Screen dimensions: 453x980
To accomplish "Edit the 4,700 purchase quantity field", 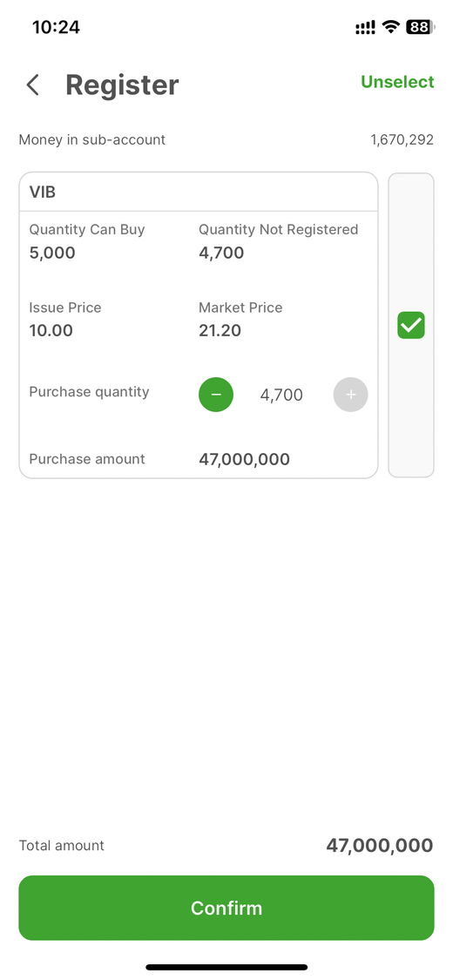I will [x=281, y=395].
